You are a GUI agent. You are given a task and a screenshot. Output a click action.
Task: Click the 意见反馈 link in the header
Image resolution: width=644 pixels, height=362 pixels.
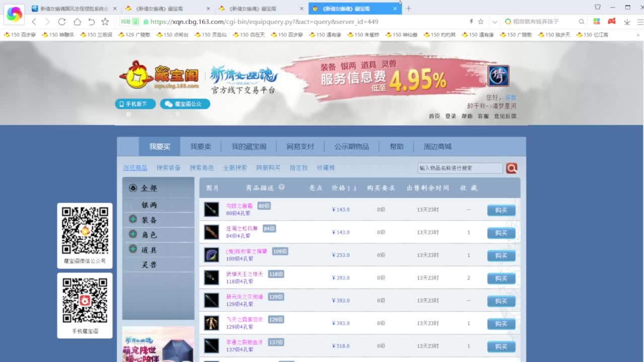(505, 116)
